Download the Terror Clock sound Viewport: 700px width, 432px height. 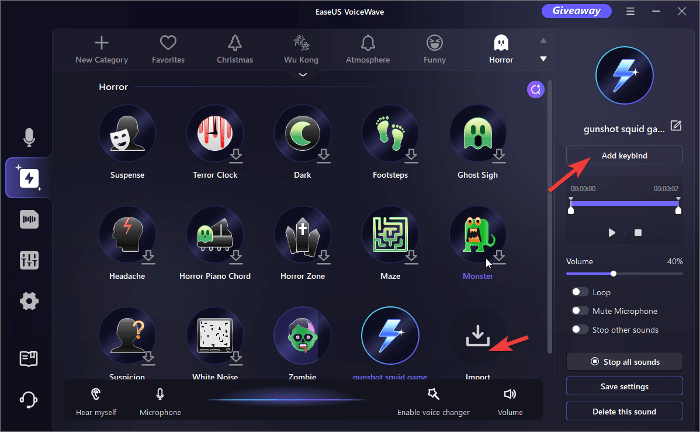[236, 156]
